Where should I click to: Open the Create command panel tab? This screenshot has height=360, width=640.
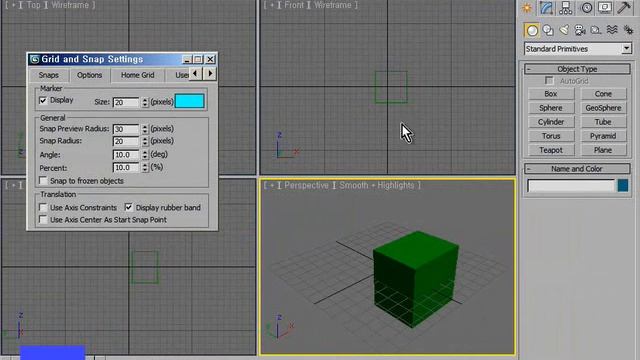coord(527,7)
